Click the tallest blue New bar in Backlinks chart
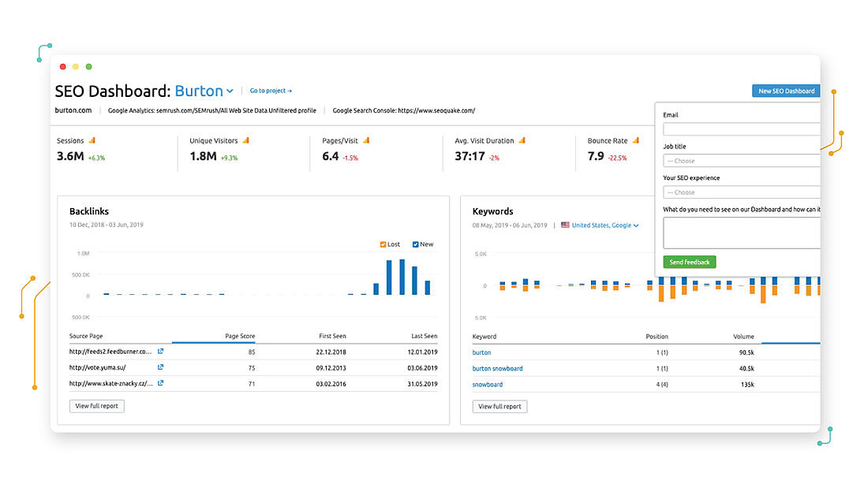 (402, 277)
